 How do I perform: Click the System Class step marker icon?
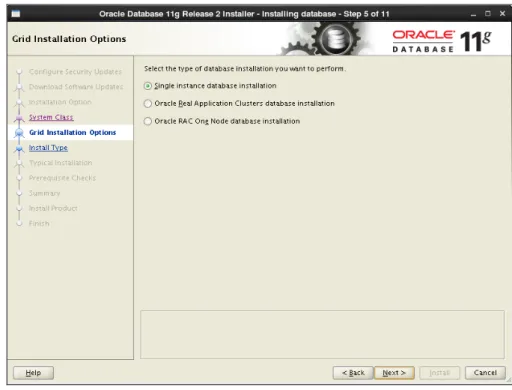(19, 118)
